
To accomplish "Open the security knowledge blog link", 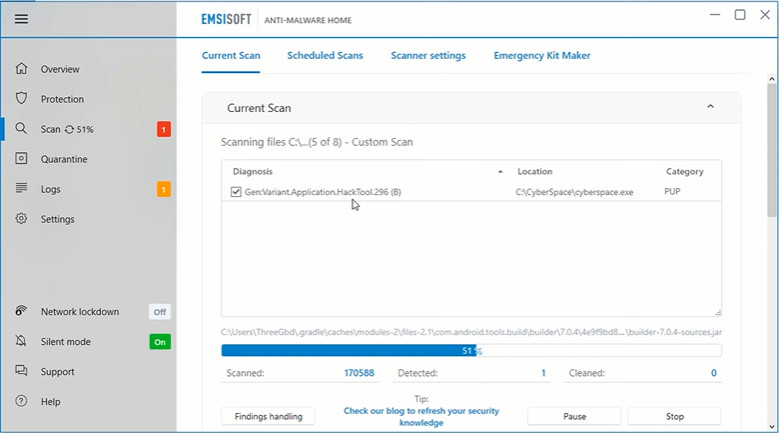I will (x=421, y=417).
